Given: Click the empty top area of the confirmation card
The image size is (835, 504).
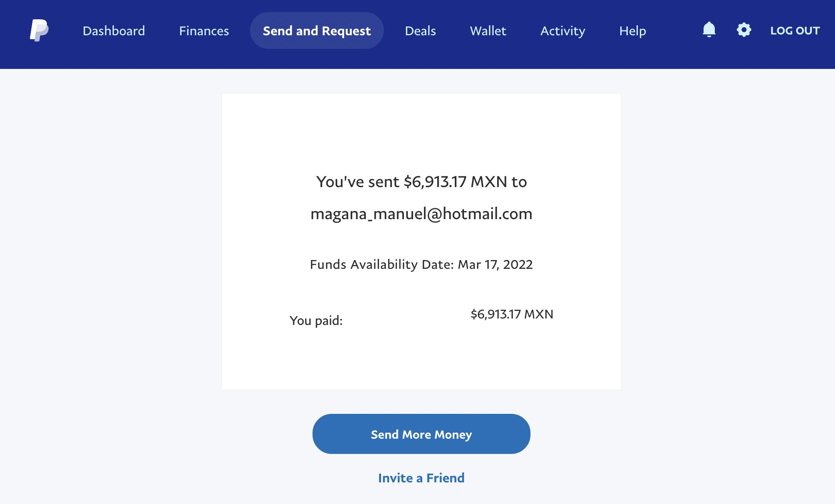Looking at the screenshot, I should click(x=421, y=128).
